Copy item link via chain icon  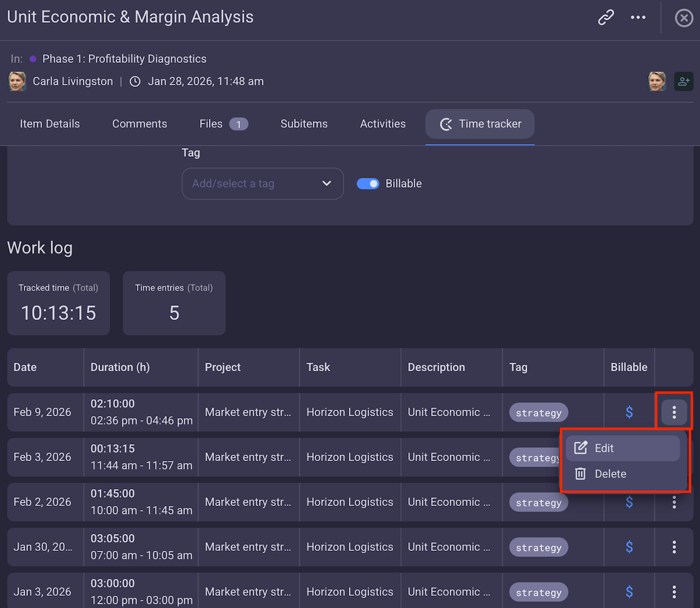point(606,17)
